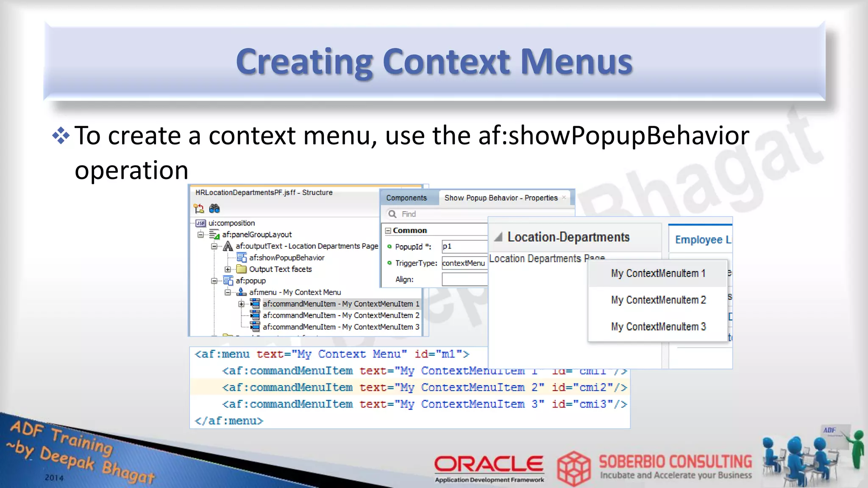868x488 pixels.
Task: Choose My ContextMenuItem 2 from context menu
Action: point(658,300)
